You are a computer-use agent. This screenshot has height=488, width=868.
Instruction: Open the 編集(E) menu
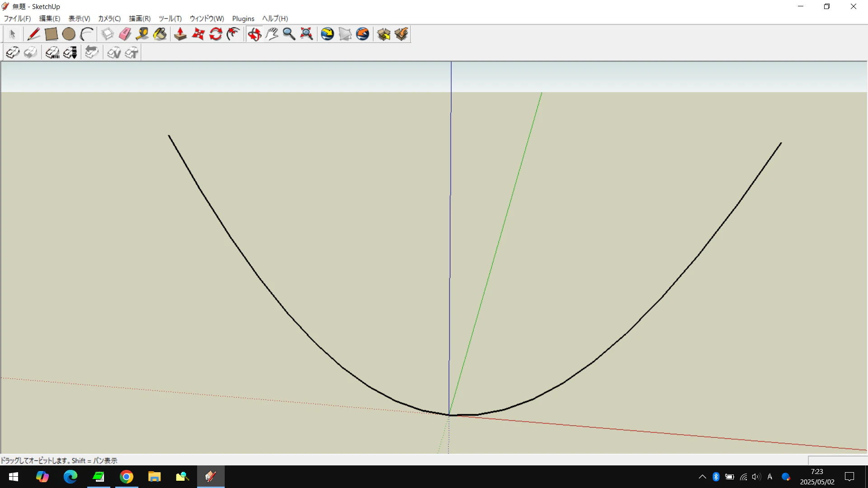[50, 19]
